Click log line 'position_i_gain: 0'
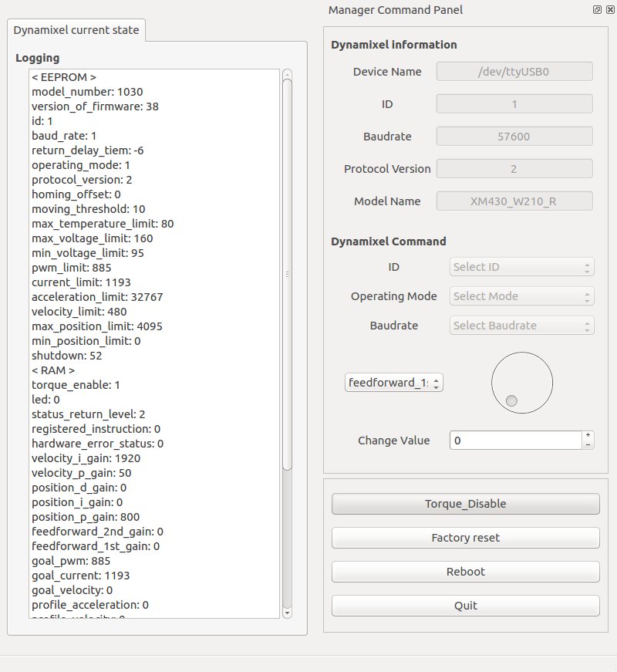This screenshot has width=617, height=672. pyautogui.click(x=77, y=502)
